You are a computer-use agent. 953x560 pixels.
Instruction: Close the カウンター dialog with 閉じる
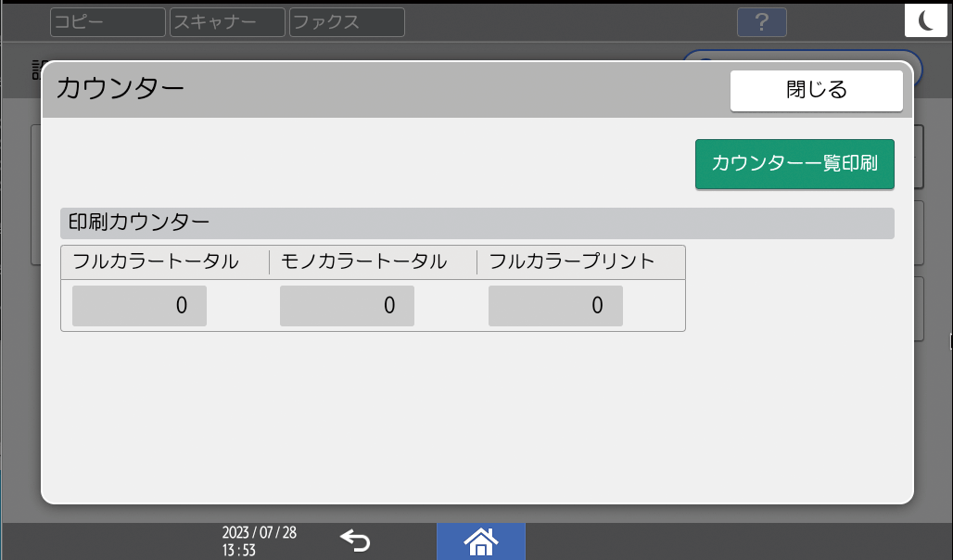click(x=817, y=90)
